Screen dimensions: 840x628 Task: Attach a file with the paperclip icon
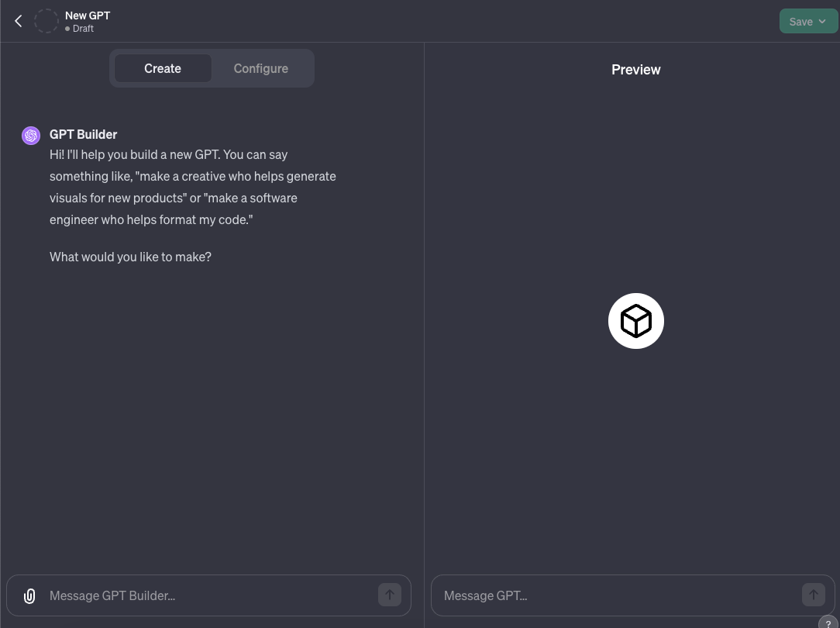pos(29,595)
